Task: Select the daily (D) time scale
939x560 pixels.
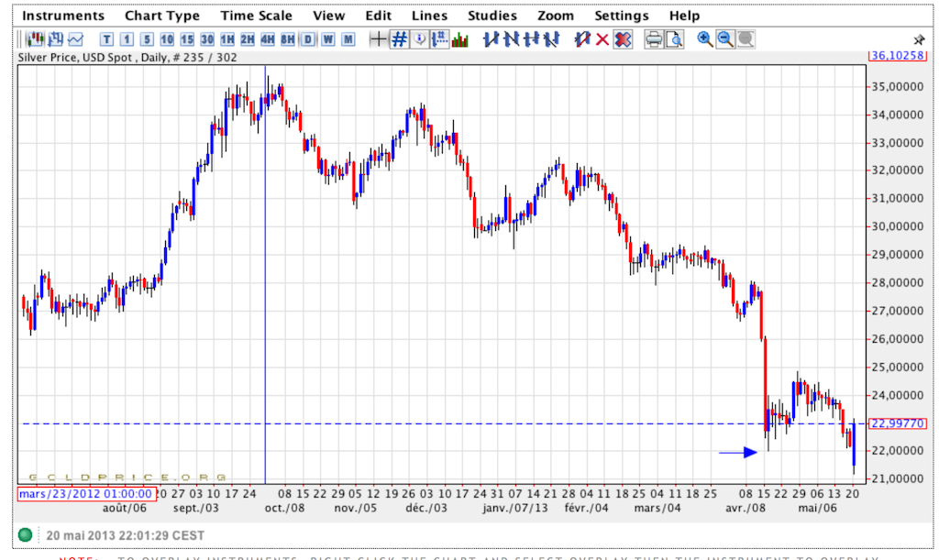Action: pos(307,39)
